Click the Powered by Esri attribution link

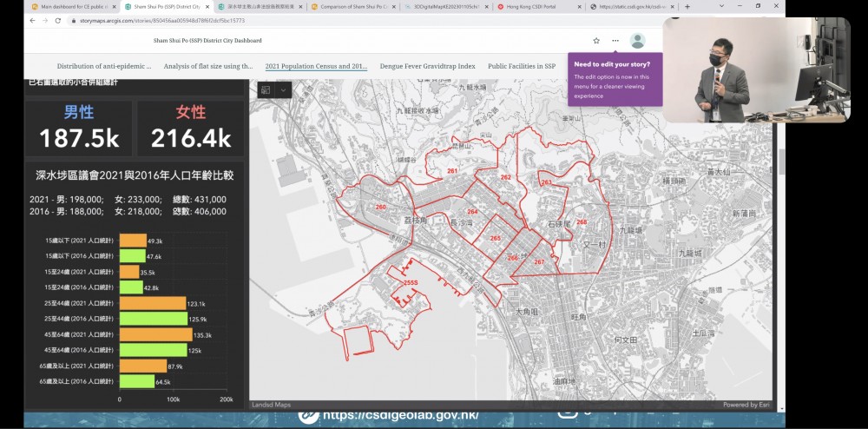(746, 404)
